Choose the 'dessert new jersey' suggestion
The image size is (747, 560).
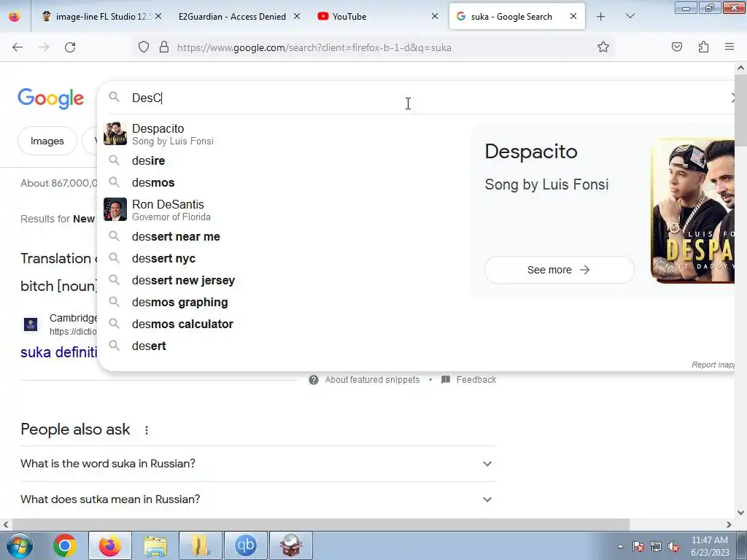[286, 281]
